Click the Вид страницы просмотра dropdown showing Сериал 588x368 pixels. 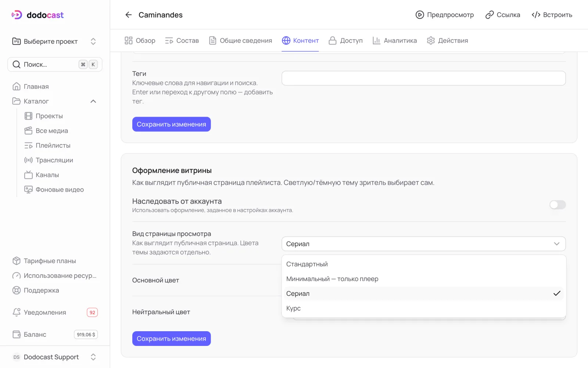423,244
